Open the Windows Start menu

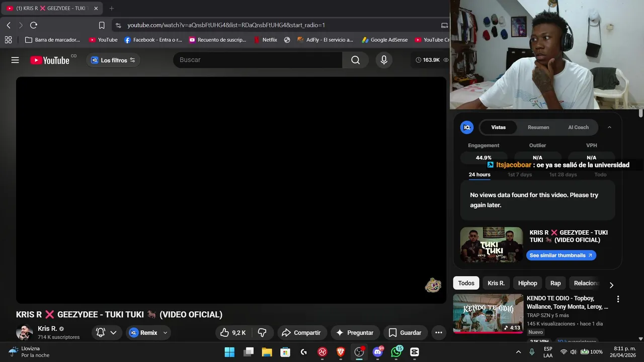click(x=229, y=352)
